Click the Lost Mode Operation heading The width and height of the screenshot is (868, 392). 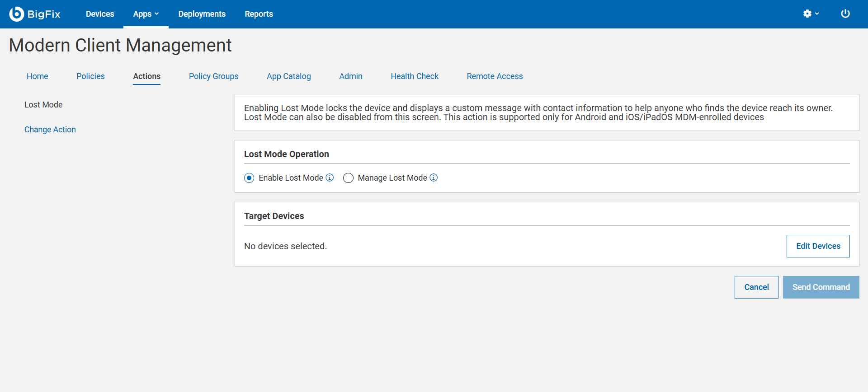click(x=287, y=154)
